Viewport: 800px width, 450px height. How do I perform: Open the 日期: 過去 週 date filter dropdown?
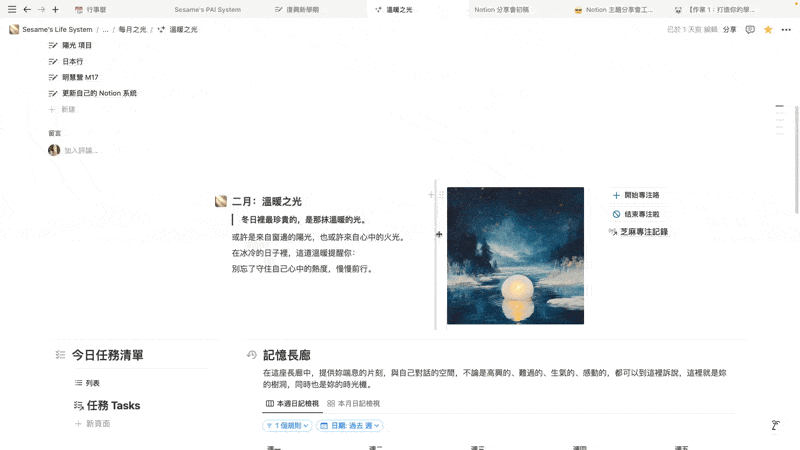point(349,426)
